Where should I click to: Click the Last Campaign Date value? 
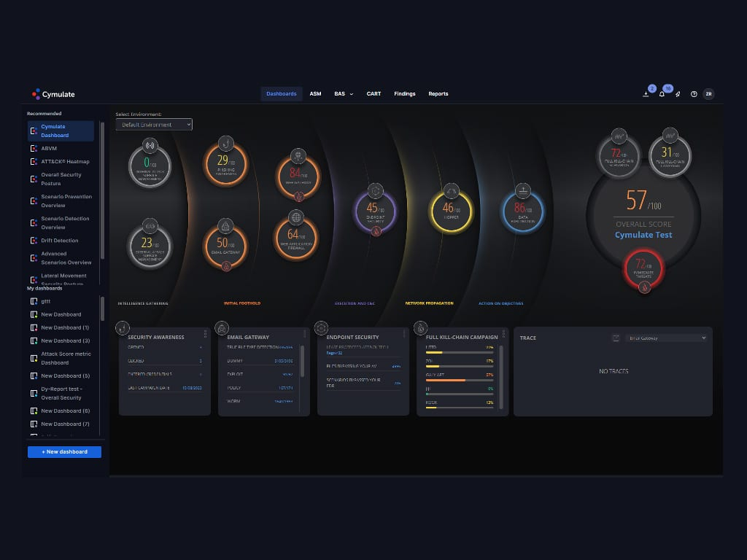[192, 388]
